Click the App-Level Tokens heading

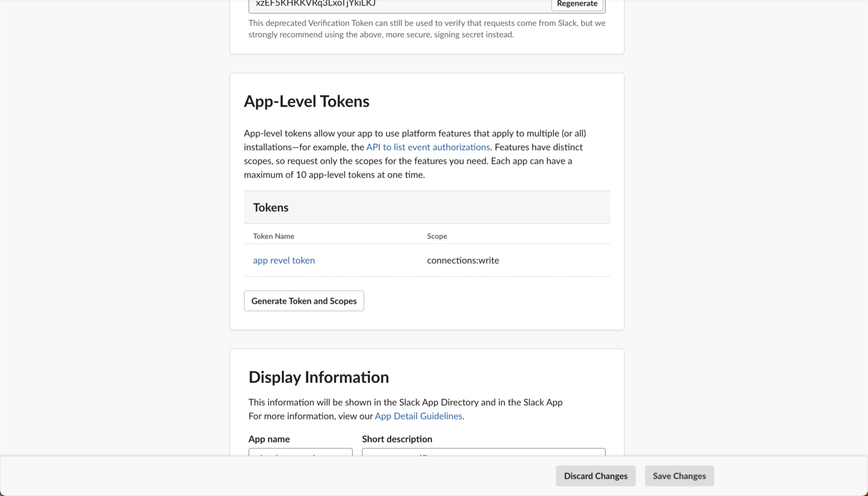[307, 101]
